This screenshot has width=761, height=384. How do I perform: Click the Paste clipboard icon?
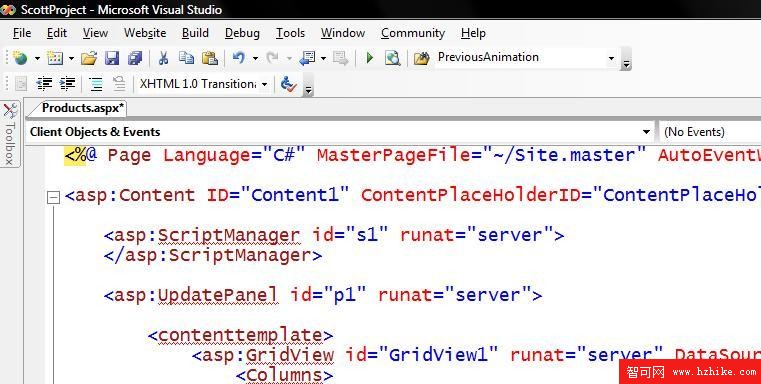click(x=210, y=58)
